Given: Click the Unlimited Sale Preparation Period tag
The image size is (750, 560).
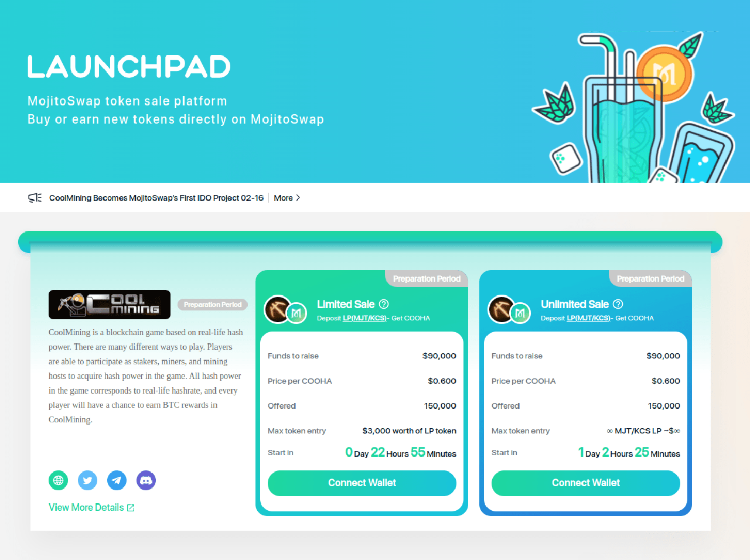Looking at the screenshot, I should pyautogui.click(x=650, y=279).
